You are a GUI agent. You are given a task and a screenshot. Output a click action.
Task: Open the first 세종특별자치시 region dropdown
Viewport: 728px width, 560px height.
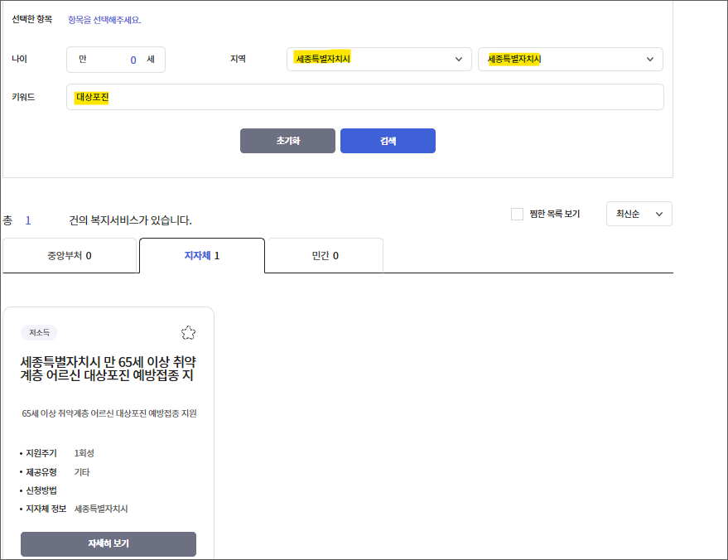[x=378, y=59]
